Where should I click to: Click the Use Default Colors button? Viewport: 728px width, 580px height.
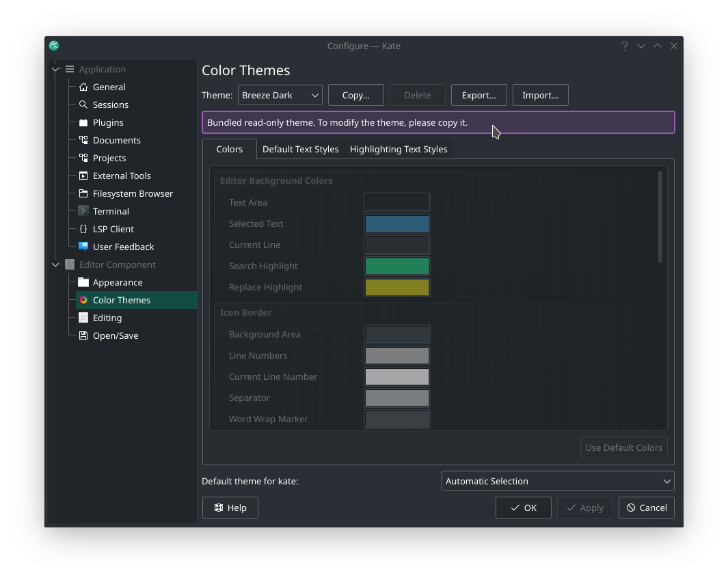[623, 447]
